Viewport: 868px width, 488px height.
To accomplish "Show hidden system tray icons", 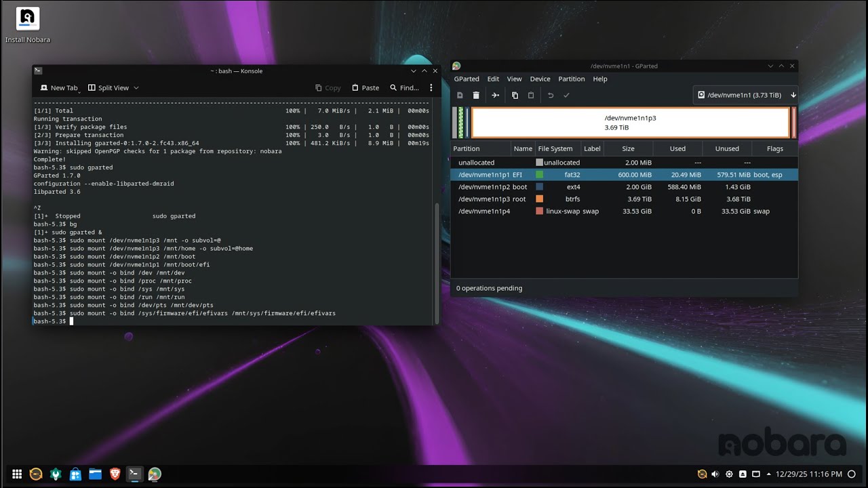I will pos(770,474).
